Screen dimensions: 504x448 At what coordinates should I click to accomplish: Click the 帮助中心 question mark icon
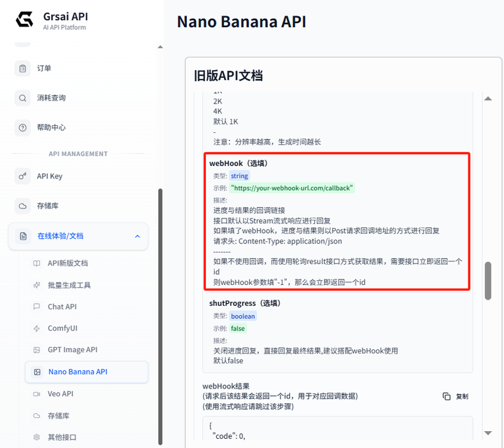22,127
